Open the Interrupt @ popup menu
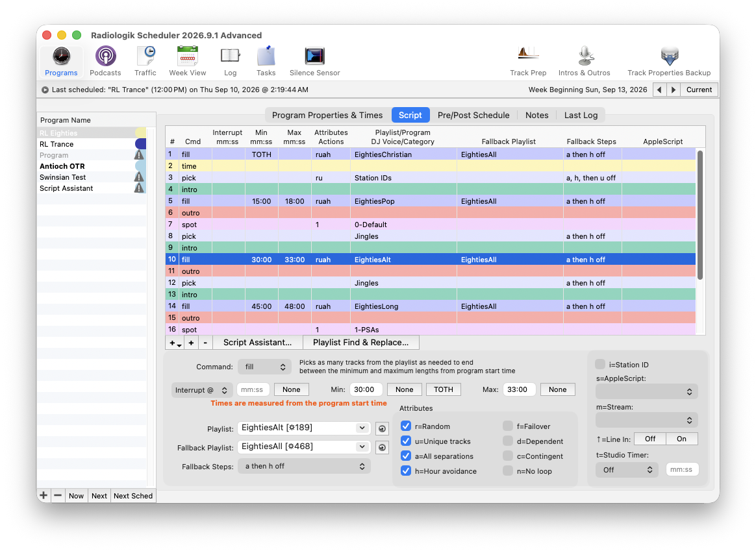The height and width of the screenshot is (551, 756). tap(201, 389)
